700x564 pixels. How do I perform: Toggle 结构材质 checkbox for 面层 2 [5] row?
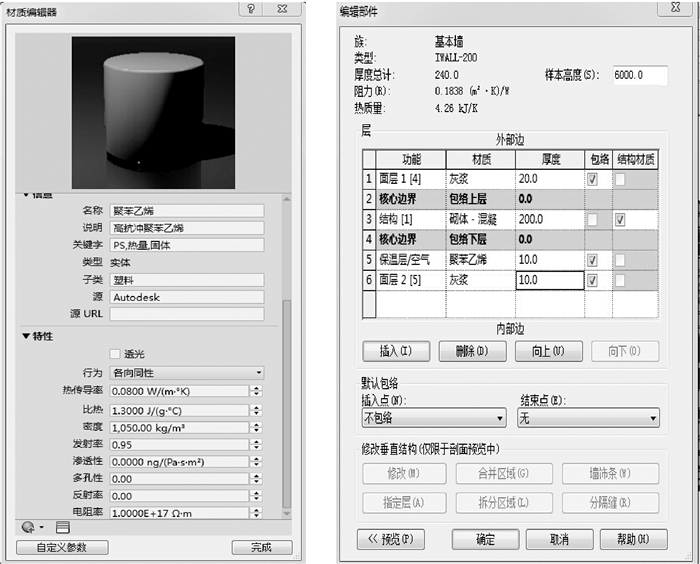[x=620, y=280]
